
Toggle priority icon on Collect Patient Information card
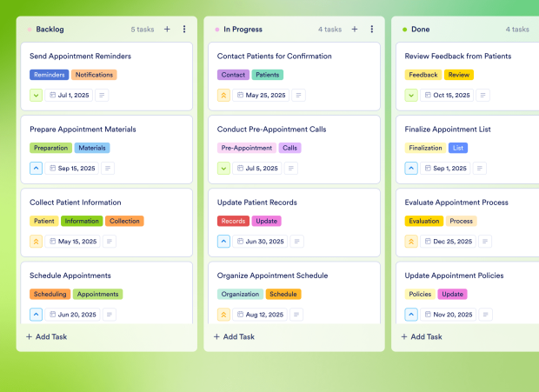pyautogui.click(x=36, y=242)
